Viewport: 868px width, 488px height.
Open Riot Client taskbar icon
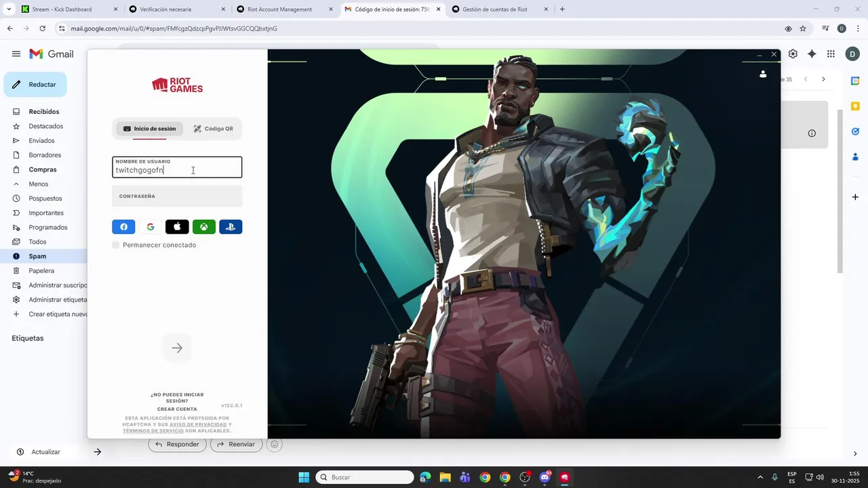pos(564,477)
